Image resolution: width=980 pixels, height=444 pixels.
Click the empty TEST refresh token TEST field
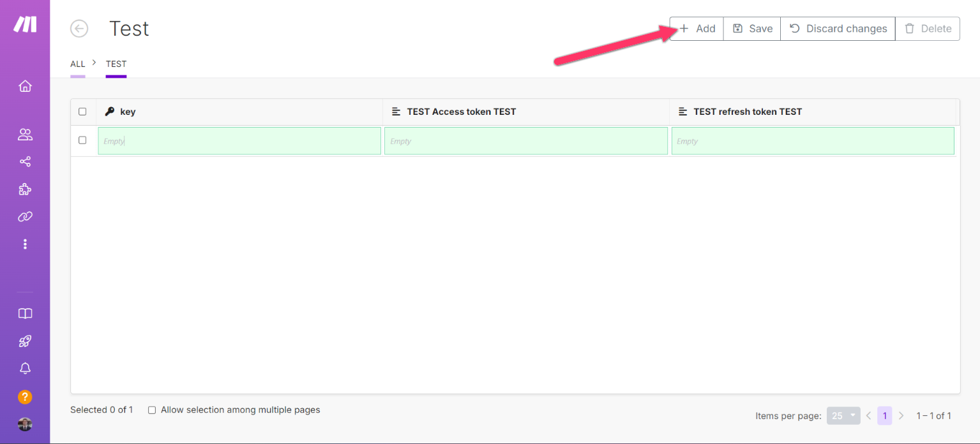pos(813,141)
